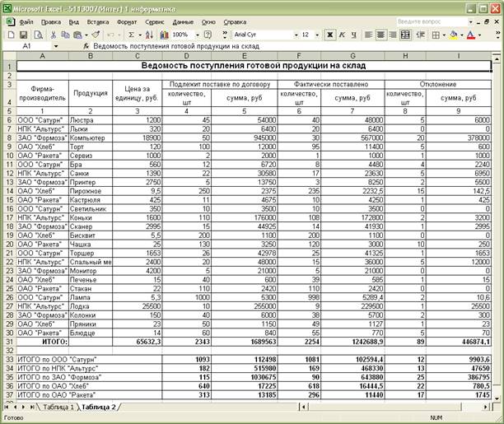Click in the 'Введите вопрос' help box
Viewport: 504px width, 424px height.
(x=432, y=22)
